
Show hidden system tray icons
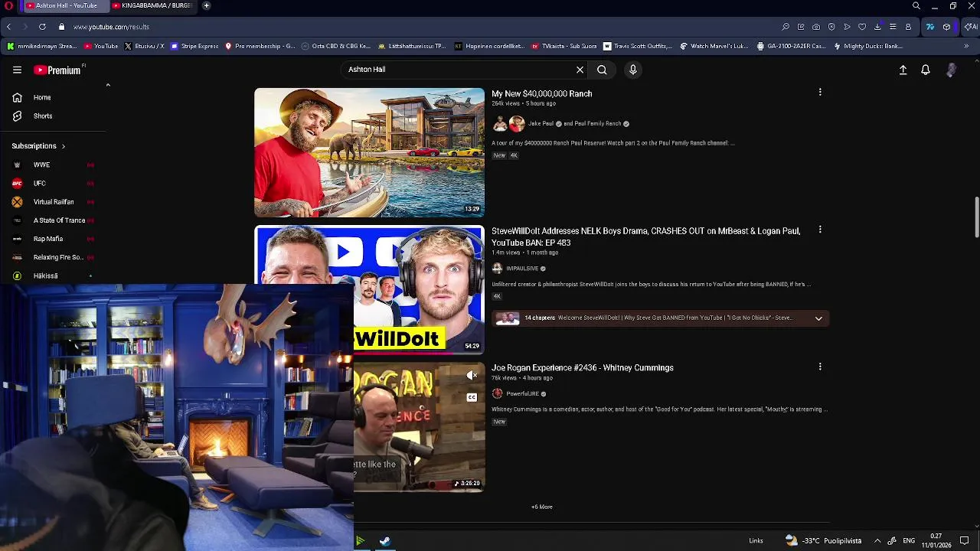point(877,541)
